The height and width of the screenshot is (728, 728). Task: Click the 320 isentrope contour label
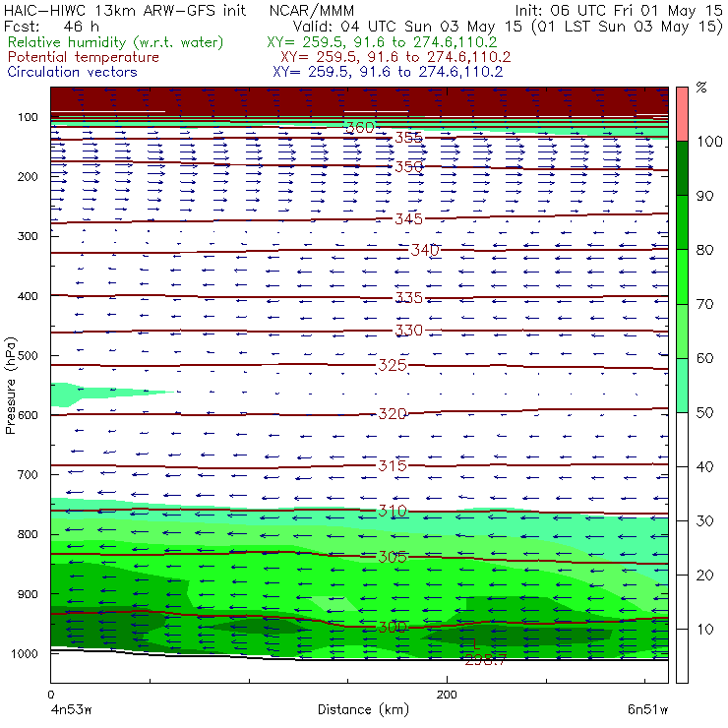[x=393, y=413]
